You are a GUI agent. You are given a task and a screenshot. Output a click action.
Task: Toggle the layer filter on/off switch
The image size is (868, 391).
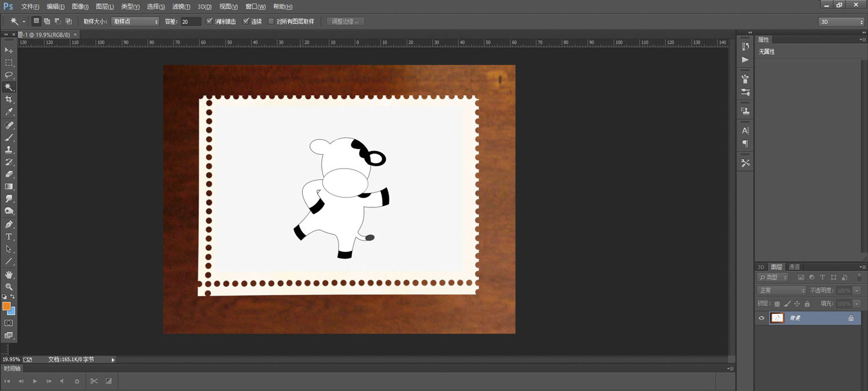[x=859, y=277]
